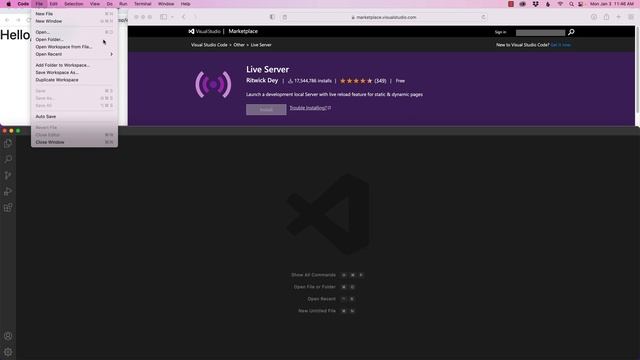The image size is (640, 360).
Task: Click the Marketplace header link
Action: [243, 31]
